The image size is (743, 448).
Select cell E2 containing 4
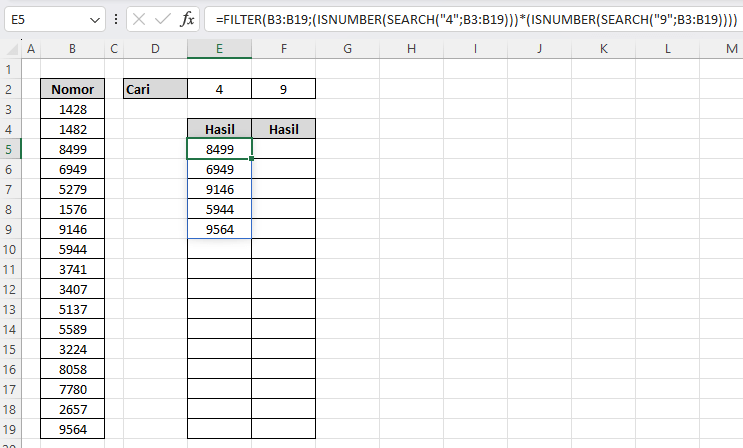(x=219, y=90)
